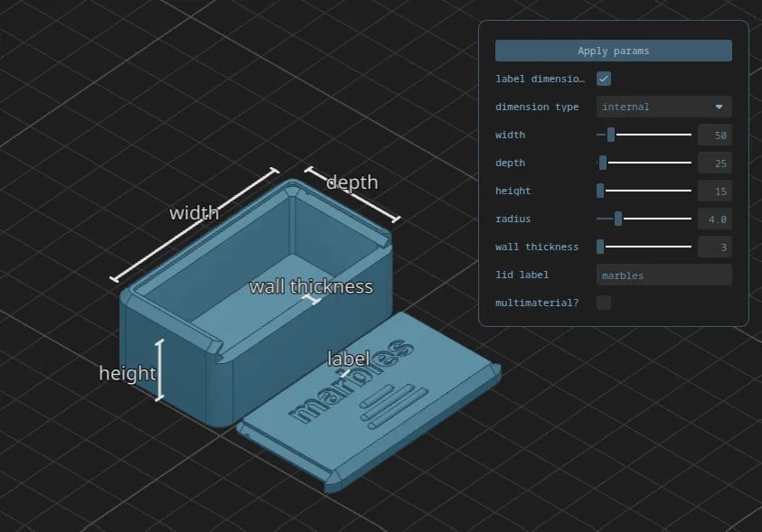This screenshot has height=532, width=762.
Task: Click the 'radius' parameter name
Action: (513, 219)
